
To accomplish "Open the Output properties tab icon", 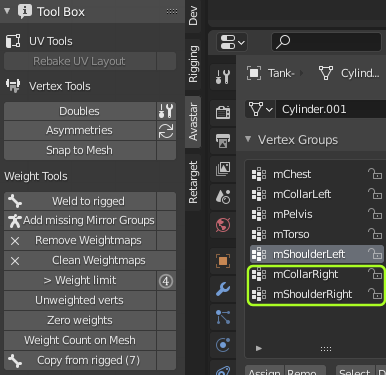I will coord(223,141).
